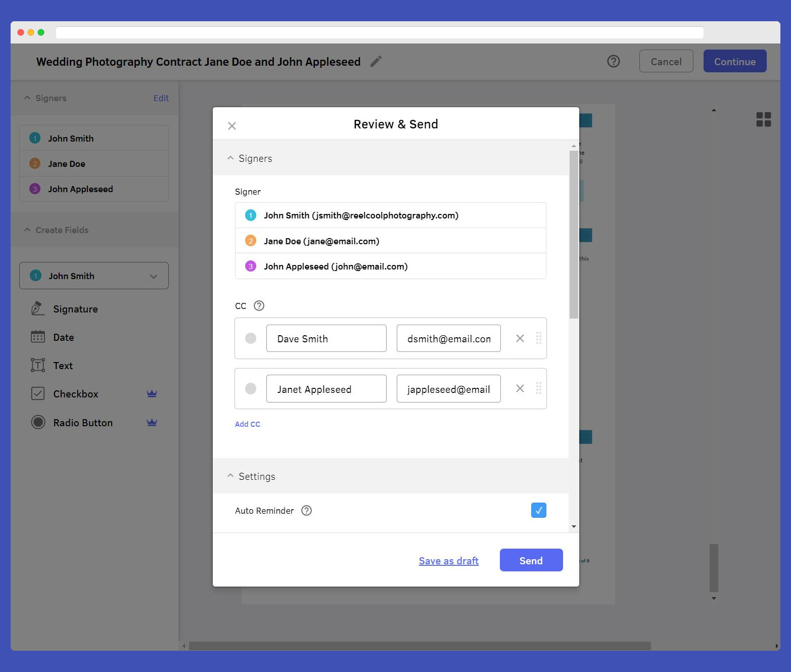Show the CC help tooltip icon
The width and height of the screenshot is (791, 672).
(x=259, y=306)
